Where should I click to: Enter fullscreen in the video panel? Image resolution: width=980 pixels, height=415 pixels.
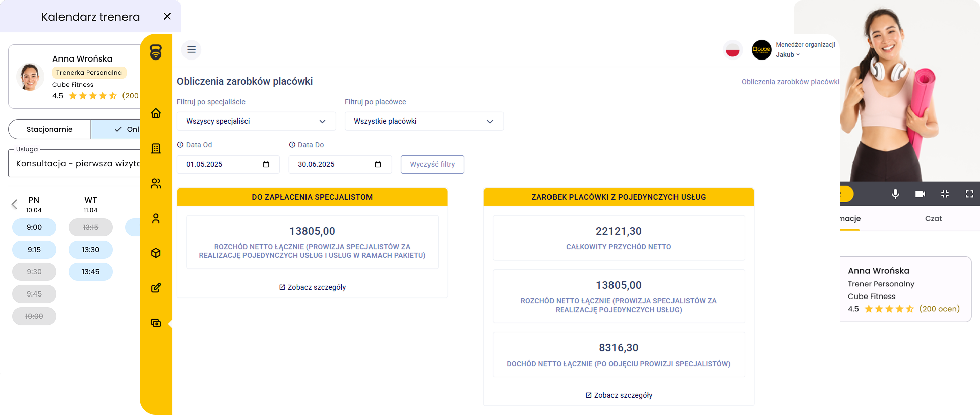(969, 194)
